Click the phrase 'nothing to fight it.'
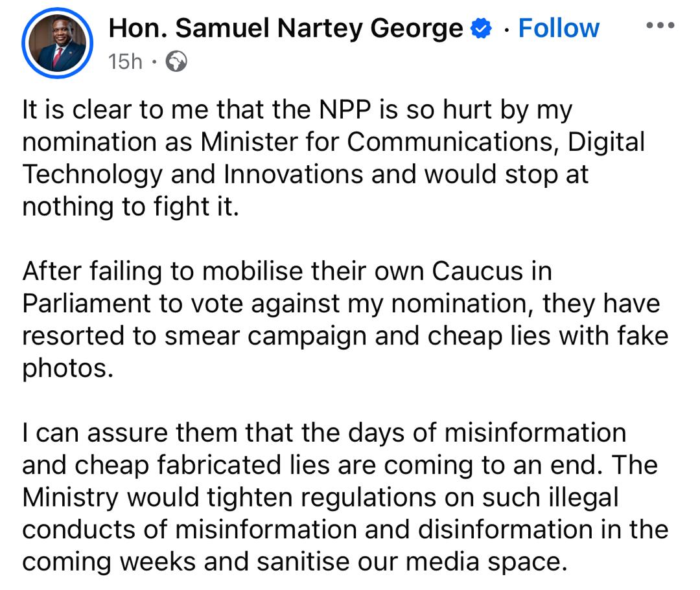Screen dimensions: 700x590 tap(131, 207)
